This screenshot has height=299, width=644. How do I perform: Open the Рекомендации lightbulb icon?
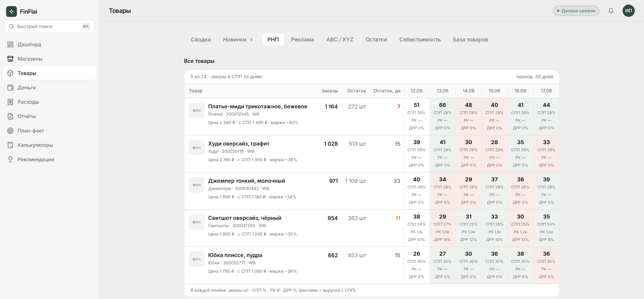[x=10, y=159]
